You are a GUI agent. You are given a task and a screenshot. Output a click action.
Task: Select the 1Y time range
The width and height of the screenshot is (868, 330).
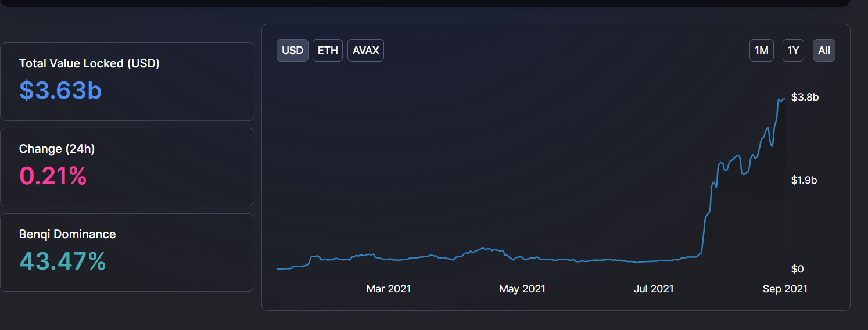(x=793, y=51)
